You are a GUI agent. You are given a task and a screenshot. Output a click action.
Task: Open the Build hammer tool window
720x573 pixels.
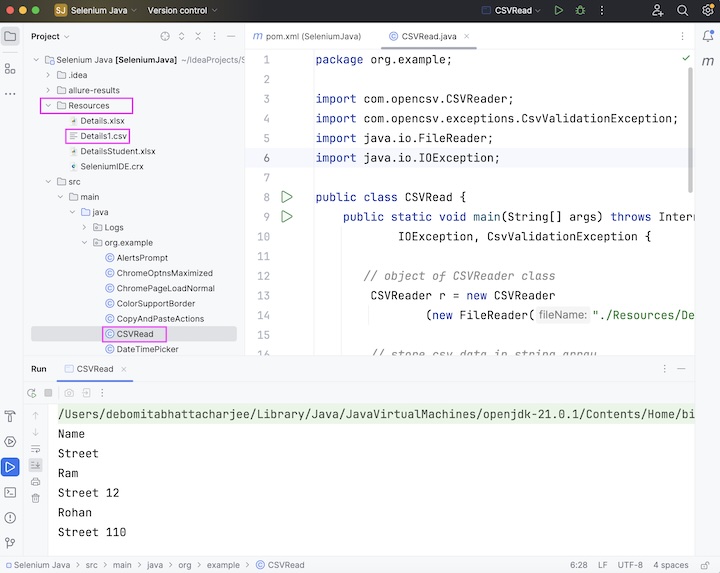(x=10, y=416)
